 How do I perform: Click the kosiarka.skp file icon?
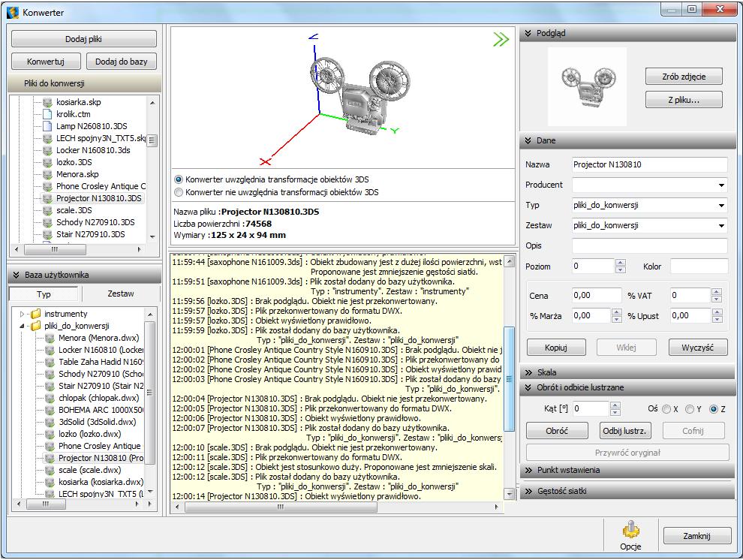coord(47,102)
